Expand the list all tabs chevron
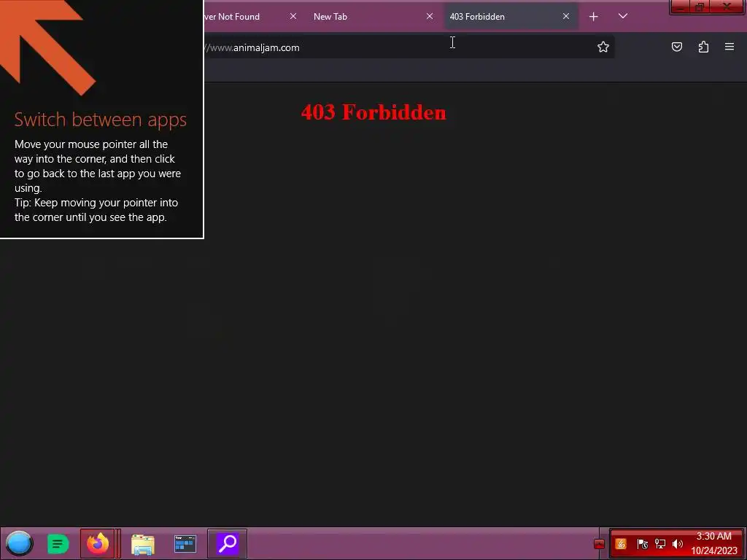Screen dimensions: 747x560 click(x=623, y=16)
